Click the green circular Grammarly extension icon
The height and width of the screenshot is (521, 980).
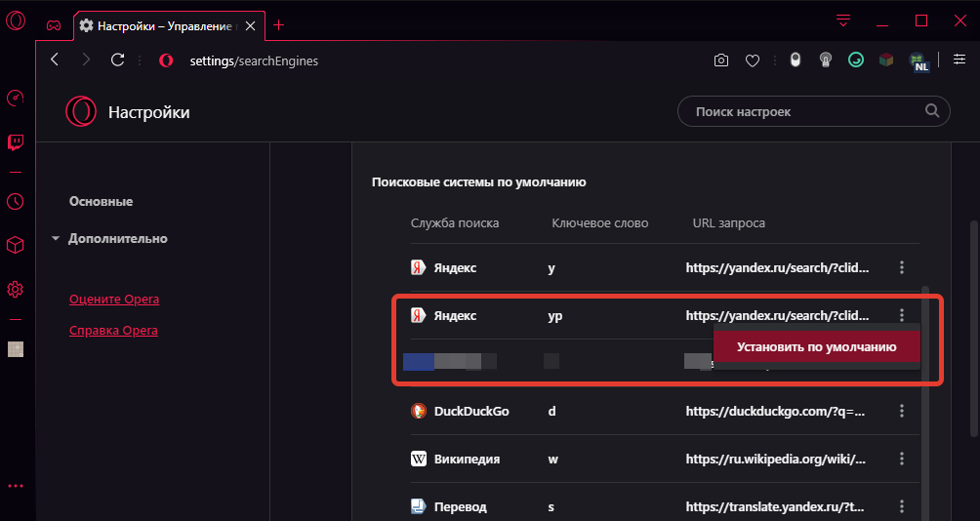point(856,60)
